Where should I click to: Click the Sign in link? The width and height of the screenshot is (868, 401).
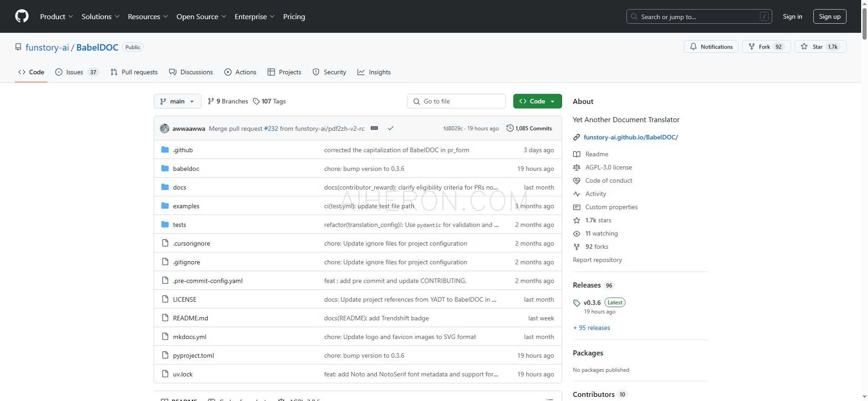[792, 16]
